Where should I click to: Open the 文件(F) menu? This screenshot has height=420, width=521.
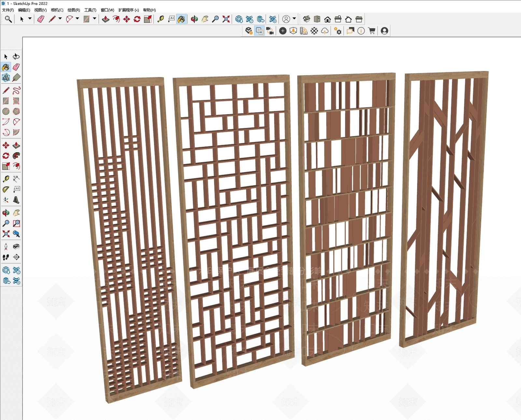(x=8, y=10)
